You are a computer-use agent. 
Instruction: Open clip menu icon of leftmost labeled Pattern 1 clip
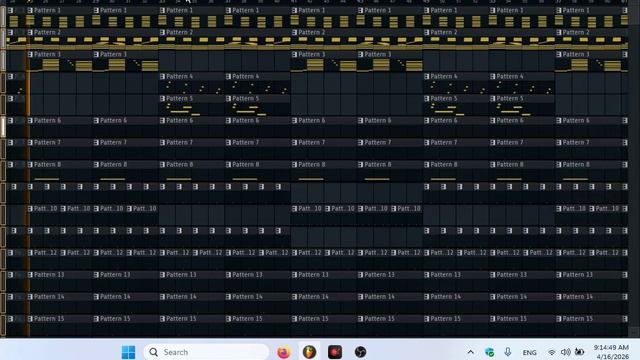point(30,10)
